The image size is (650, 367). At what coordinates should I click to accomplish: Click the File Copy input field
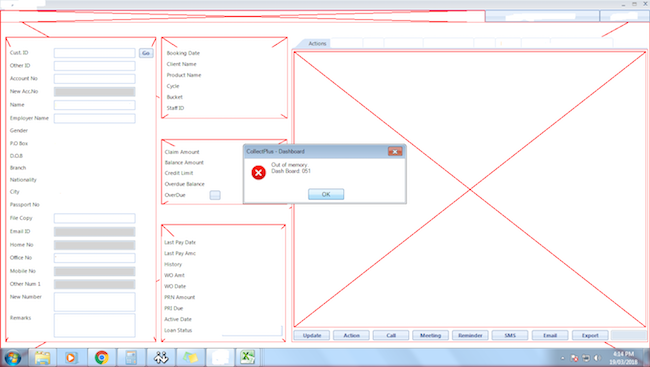95,218
